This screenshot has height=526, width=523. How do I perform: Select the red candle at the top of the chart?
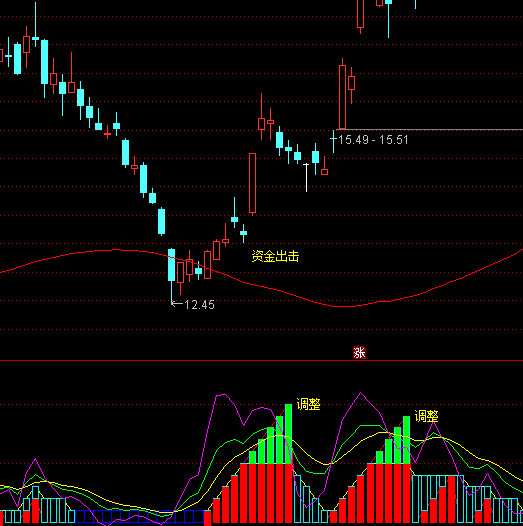[361, 14]
